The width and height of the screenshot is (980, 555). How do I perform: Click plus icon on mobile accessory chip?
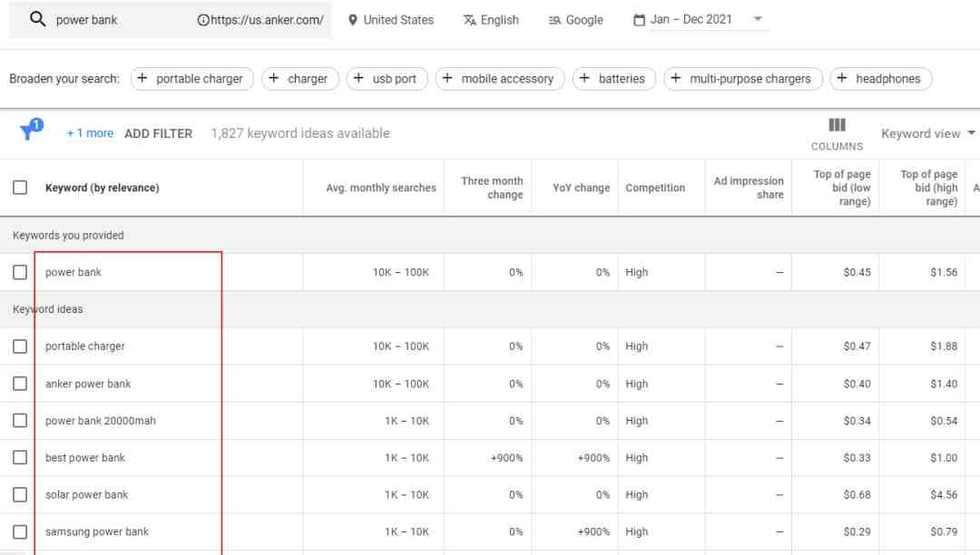pos(447,78)
